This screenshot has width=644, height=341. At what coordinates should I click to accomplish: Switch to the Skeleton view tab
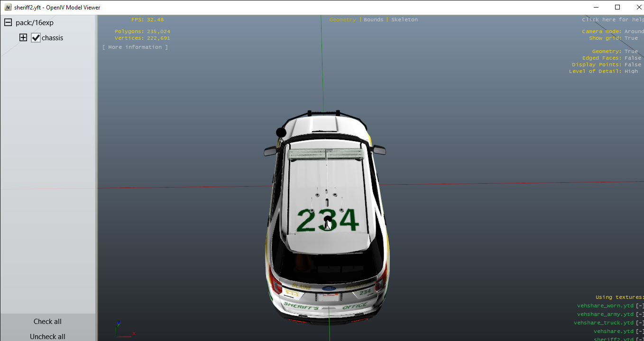(404, 20)
